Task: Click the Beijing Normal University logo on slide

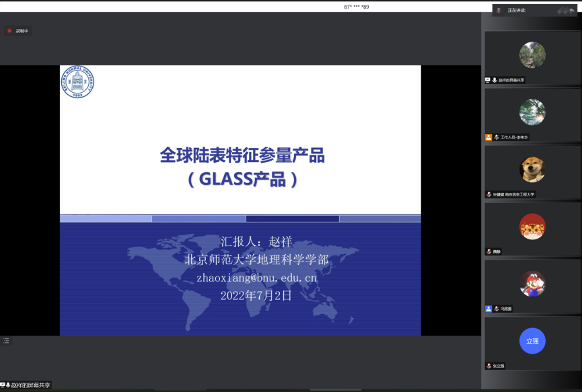Action: [77, 83]
